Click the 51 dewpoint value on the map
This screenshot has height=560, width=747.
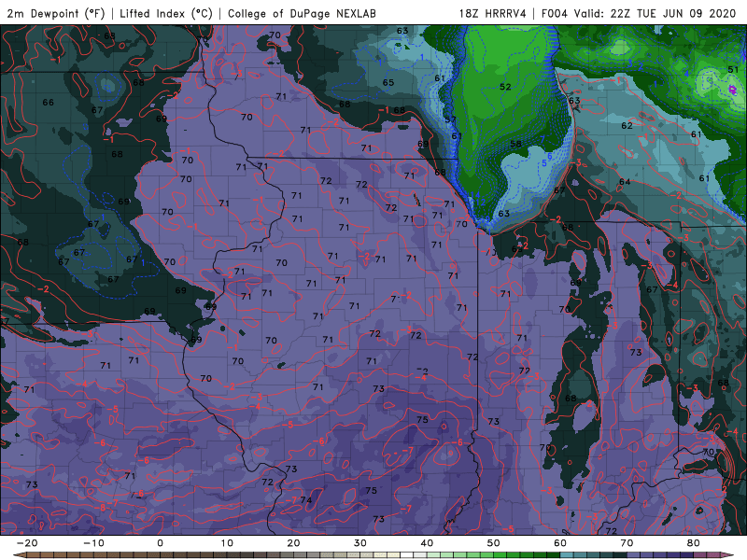[734, 69]
